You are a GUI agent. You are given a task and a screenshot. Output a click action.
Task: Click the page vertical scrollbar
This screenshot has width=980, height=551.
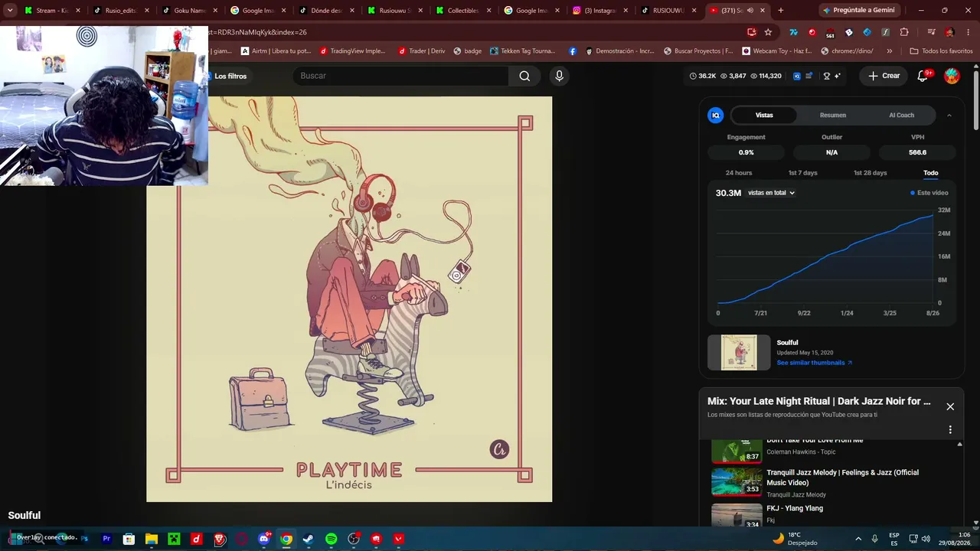(x=976, y=99)
